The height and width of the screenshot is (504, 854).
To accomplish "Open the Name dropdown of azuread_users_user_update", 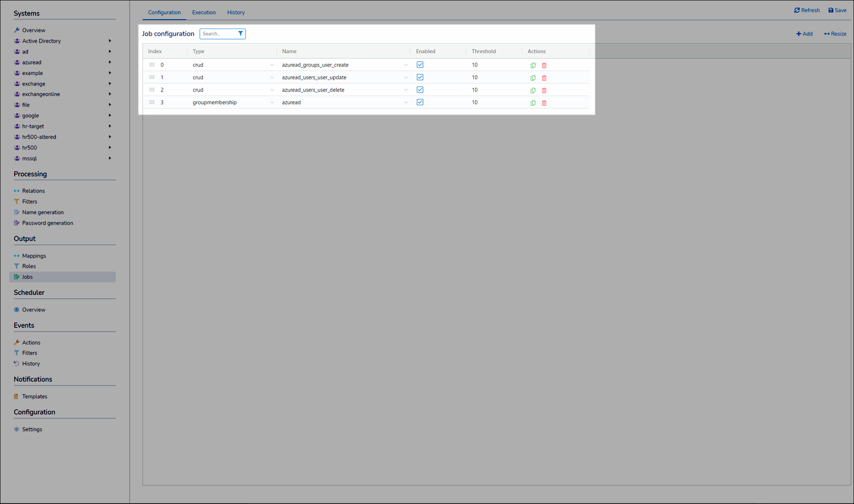I will click(406, 78).
